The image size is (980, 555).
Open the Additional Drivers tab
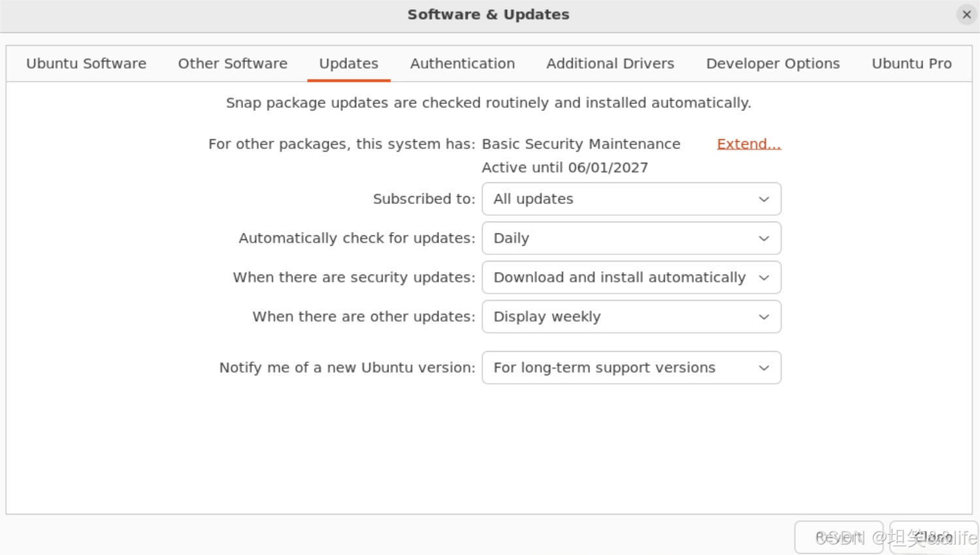point(610,63)
